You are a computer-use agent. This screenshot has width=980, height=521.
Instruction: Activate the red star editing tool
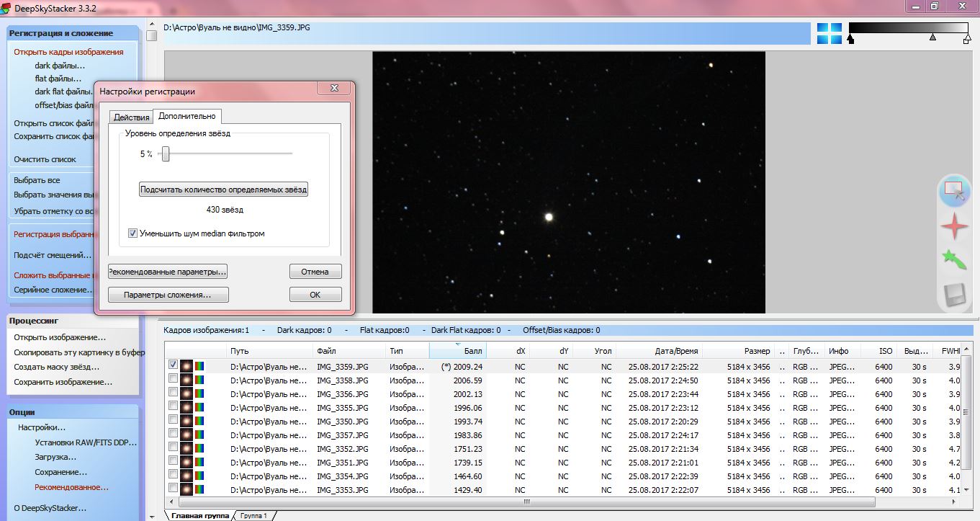pyautogui.click(x=953, y=226)
